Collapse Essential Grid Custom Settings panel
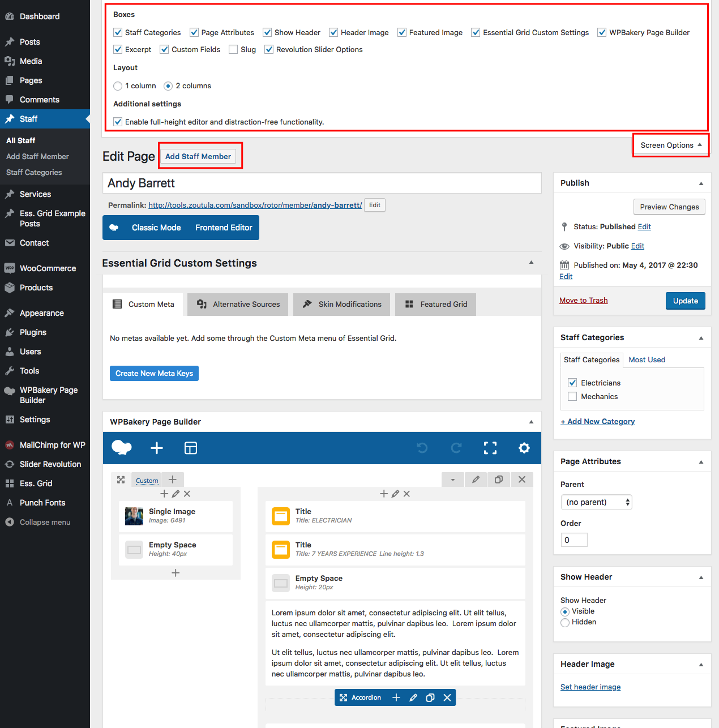Image resolution: width=719 pixels, height=728 pixels. coord(531,262)
